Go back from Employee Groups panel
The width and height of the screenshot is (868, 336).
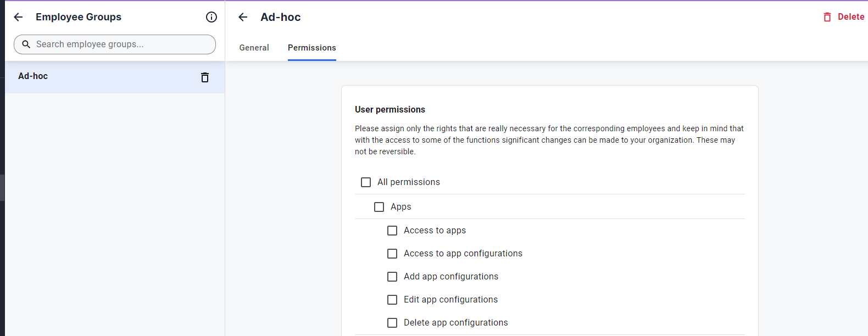pos(18,17)
